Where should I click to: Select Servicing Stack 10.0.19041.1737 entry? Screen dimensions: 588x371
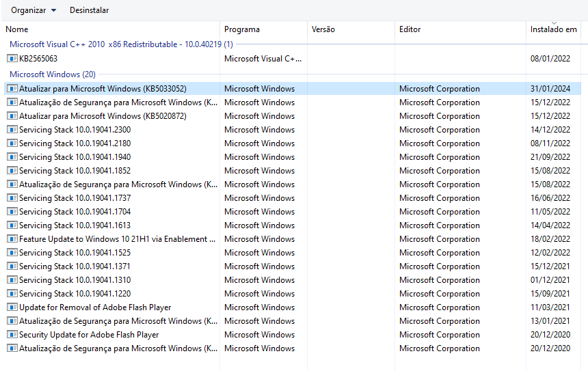(x=75, y=198)
